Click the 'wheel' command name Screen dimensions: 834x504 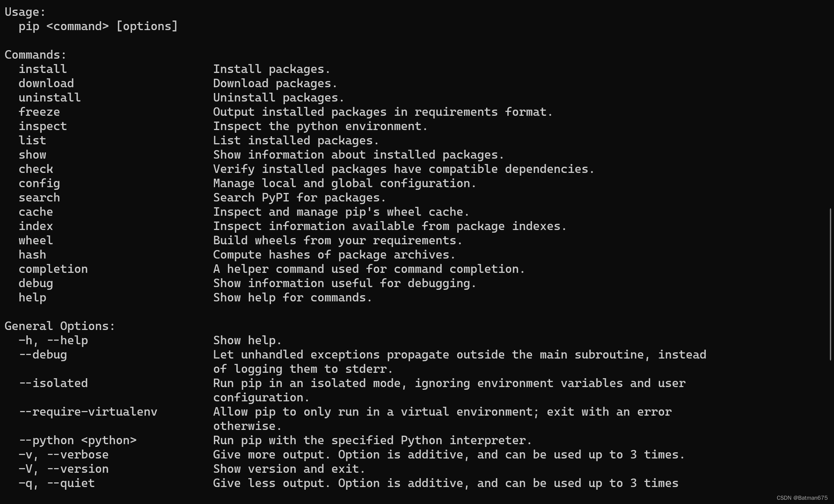coord(36,240)
